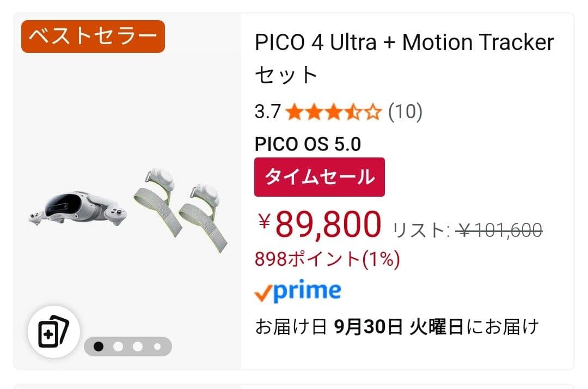This screenshot has height=389, width=588.
Task: Open the PICO 4 Ultra product title link
Action: click(403, 41)
